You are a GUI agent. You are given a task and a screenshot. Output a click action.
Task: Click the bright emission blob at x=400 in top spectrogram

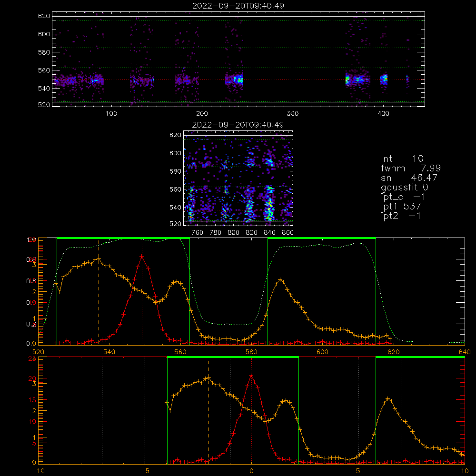384,80
